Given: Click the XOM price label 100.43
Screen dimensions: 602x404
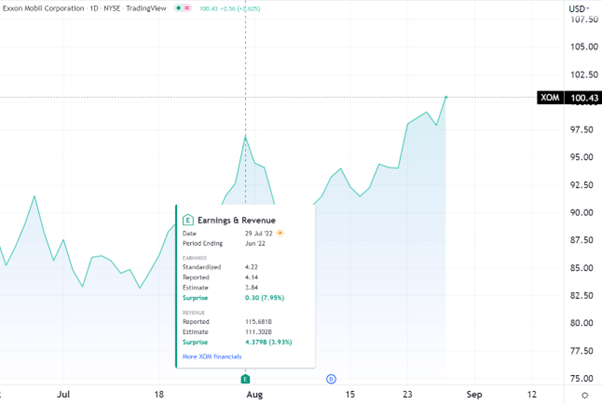Looking at the screenshot, I should [x=569, y=98].
